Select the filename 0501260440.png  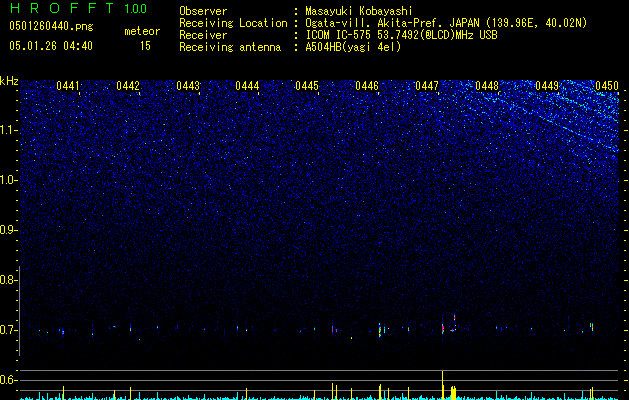[x=51, y=26]
